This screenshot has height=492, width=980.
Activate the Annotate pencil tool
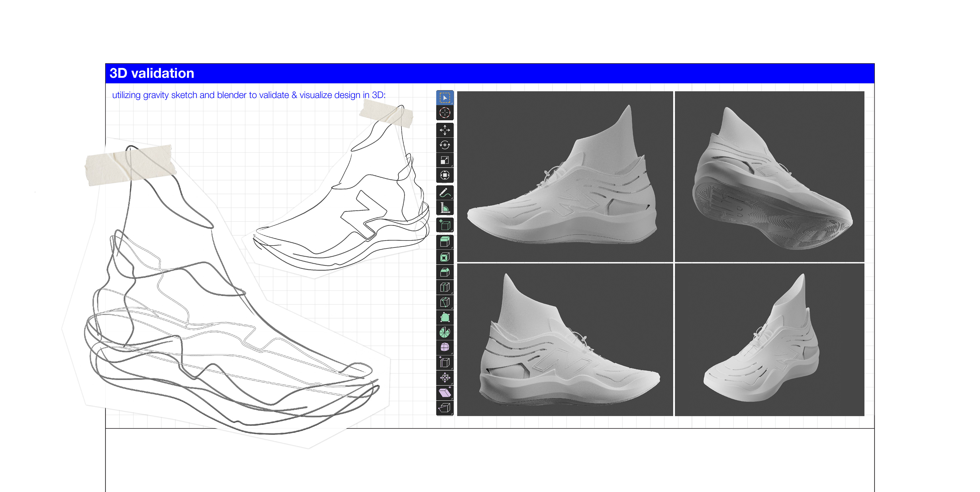[x=444, y=192]
